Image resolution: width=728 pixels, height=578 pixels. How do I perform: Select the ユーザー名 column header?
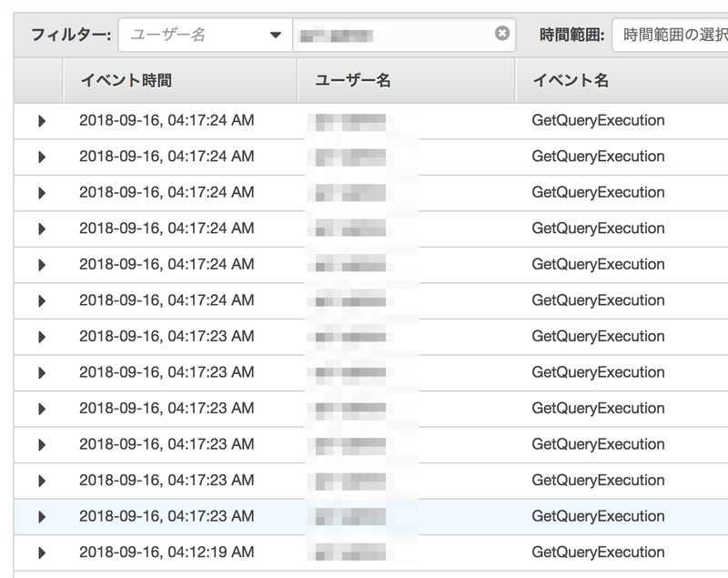click(x=406, y=80)
